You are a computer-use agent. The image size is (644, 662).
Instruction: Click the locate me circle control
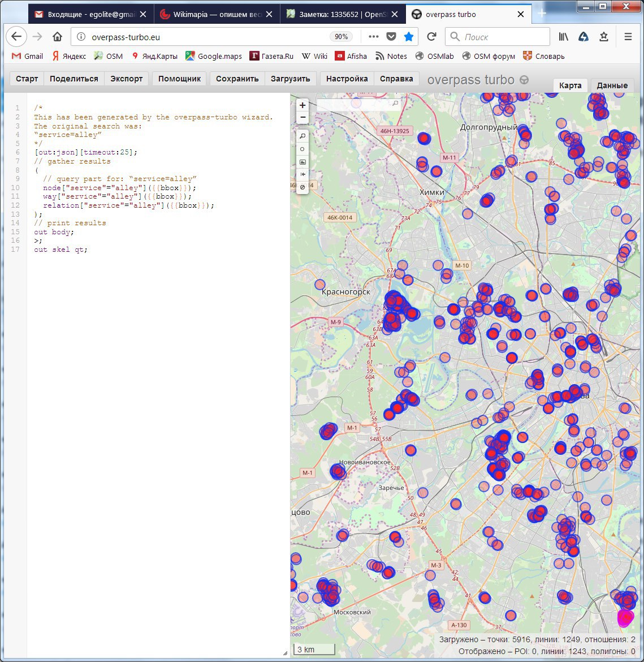[x=302, y=149]
